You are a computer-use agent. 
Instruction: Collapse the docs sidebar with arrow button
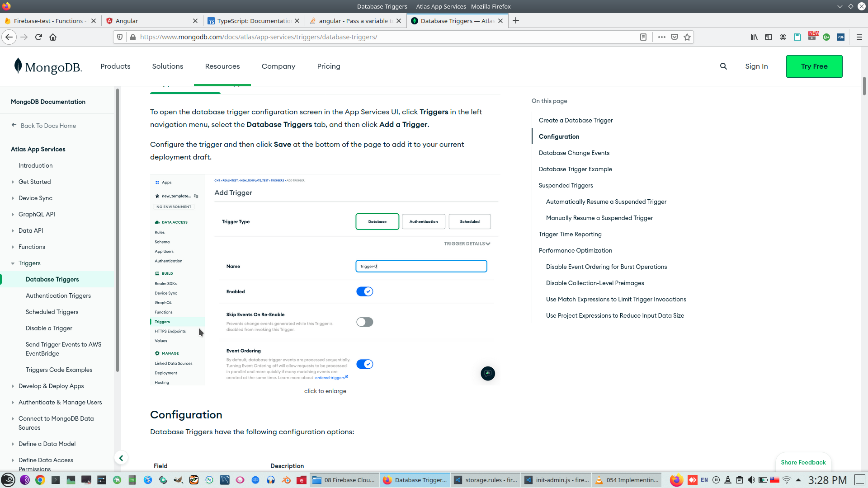(x=121, y=458)
